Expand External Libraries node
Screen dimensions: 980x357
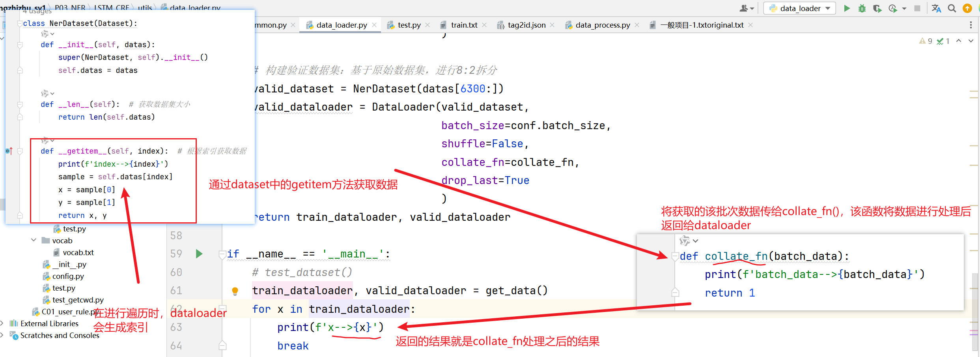click(2, 323)
